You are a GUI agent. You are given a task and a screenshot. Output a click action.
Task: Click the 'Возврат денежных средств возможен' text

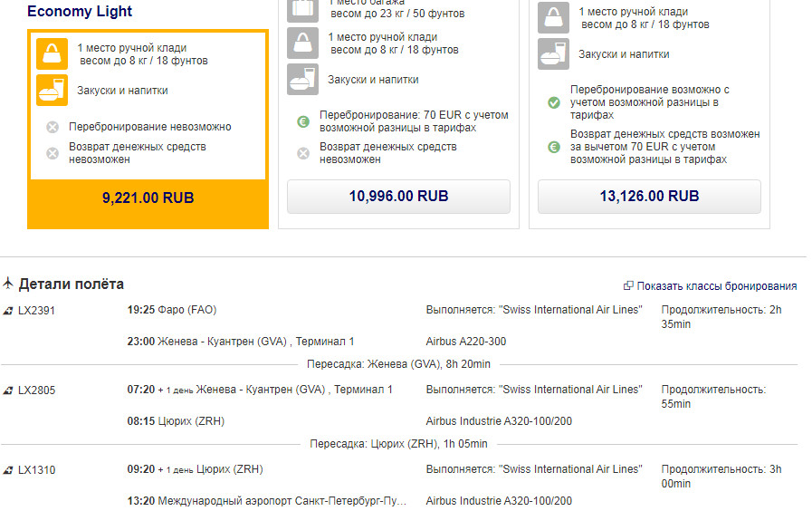coord(665,147)
